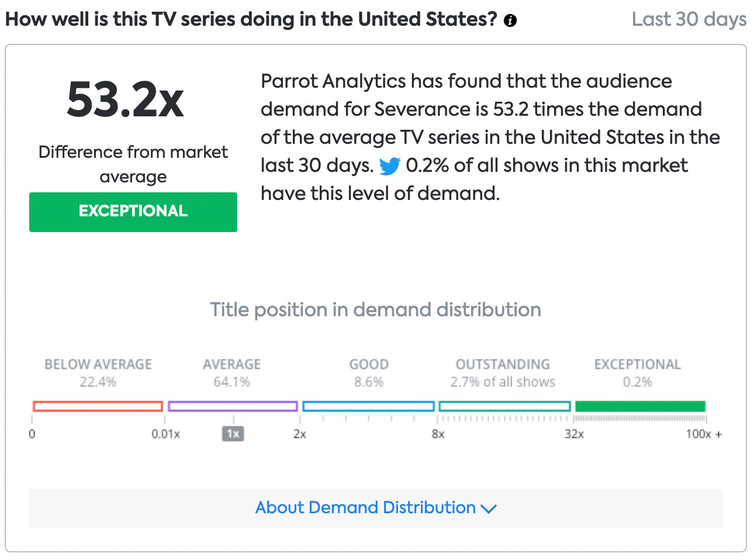Click the Difference from market average caption
Image resolution: width=754 pixels, height=560 pixels.
(x=133, y=164)
